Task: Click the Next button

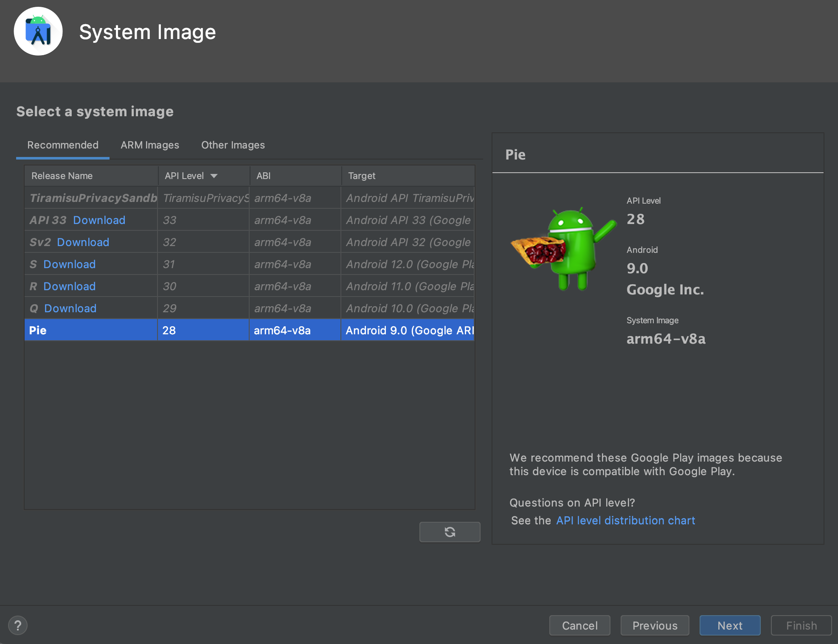Action: pyautogui.click(x=730, y=625)
